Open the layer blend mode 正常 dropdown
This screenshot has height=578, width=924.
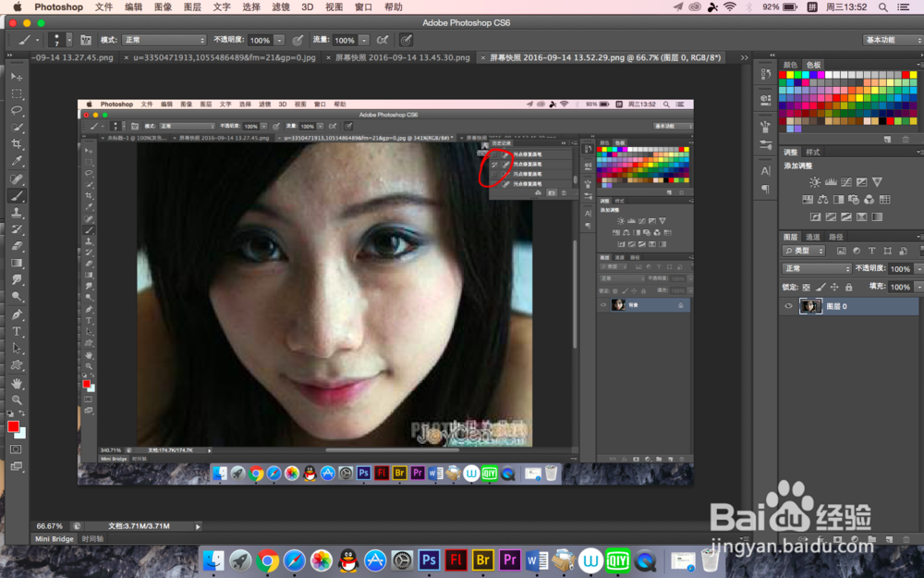817,268
